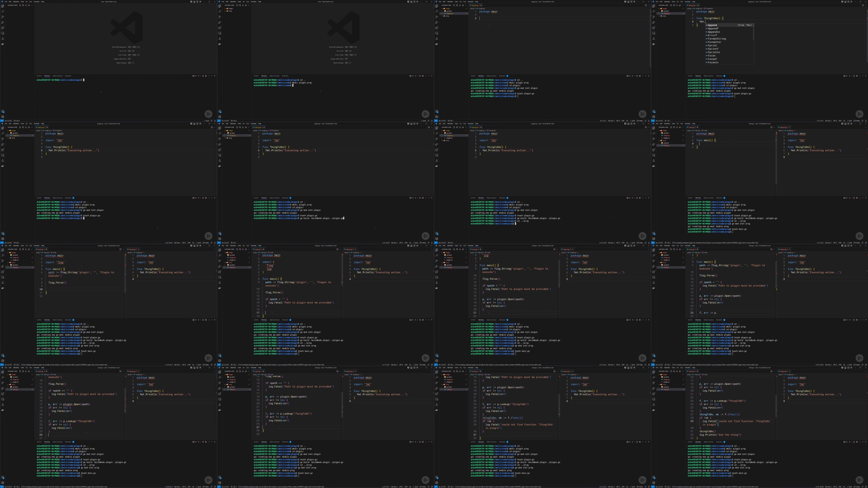Open Source Control in the empty-Explorer window
The height and width of the screenshot is (488, 868).
(x=3, y=17)
